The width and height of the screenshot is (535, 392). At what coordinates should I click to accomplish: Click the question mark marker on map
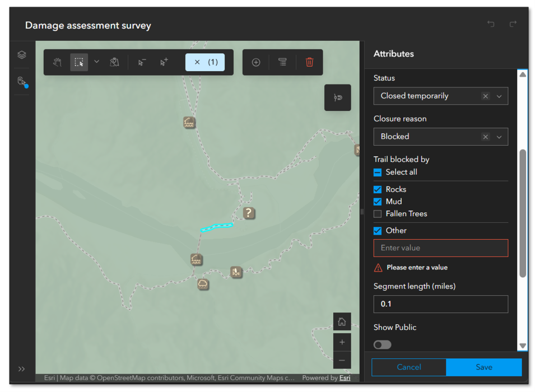[249, 213]
